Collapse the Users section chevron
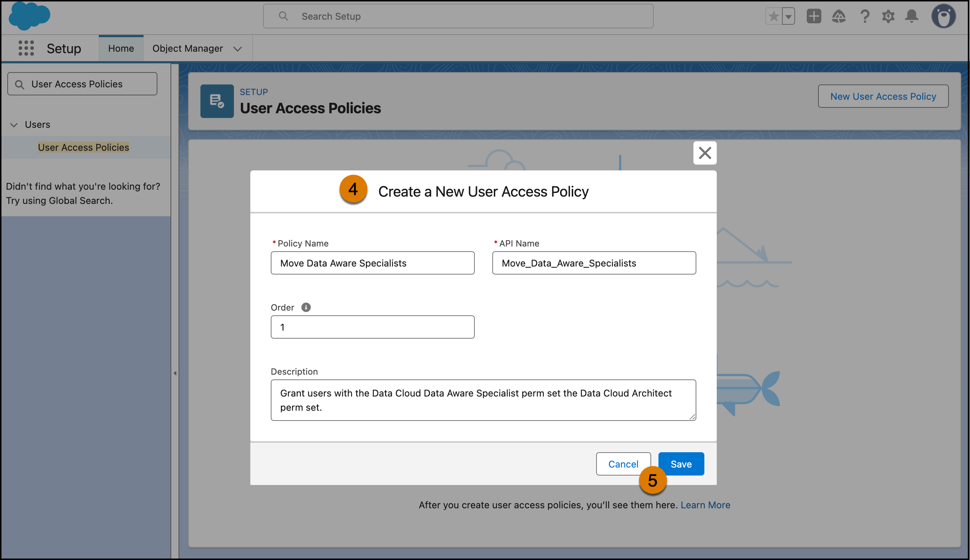The height and width of the screenshot is (560, 970). pyautogui.click(x=14, y=125)
